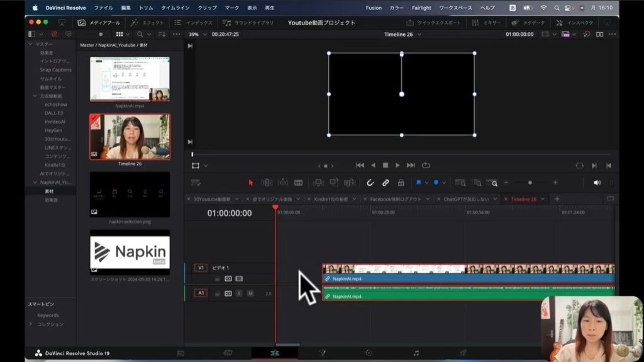The image size is (644, 362).
Task: Toggle the speaker mute icon above timeline
Action: pos(597,183)
